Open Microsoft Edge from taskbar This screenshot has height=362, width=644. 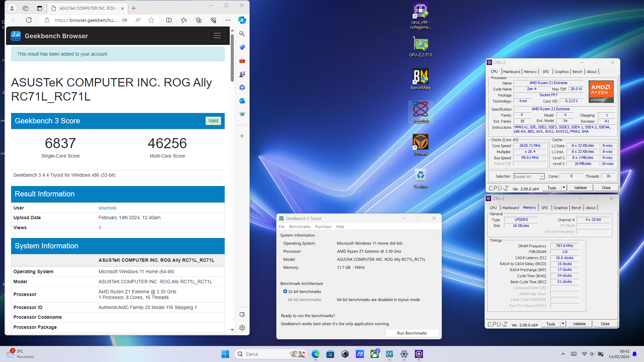pyautogui.click(x=316, y=354)
